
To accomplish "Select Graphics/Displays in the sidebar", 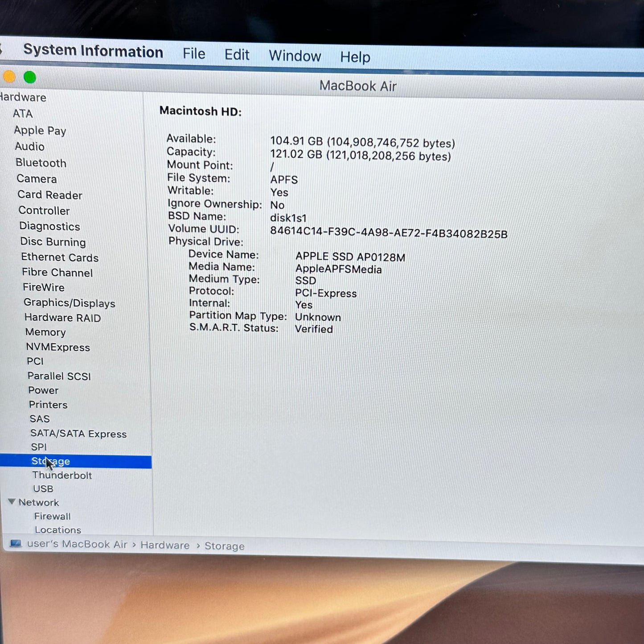I will coord(70,303).
